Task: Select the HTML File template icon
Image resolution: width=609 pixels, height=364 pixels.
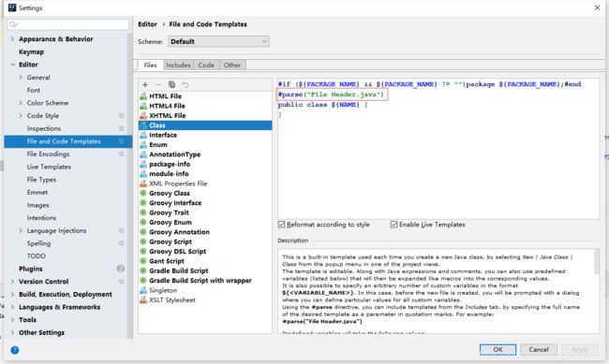Action: (143, 96)
